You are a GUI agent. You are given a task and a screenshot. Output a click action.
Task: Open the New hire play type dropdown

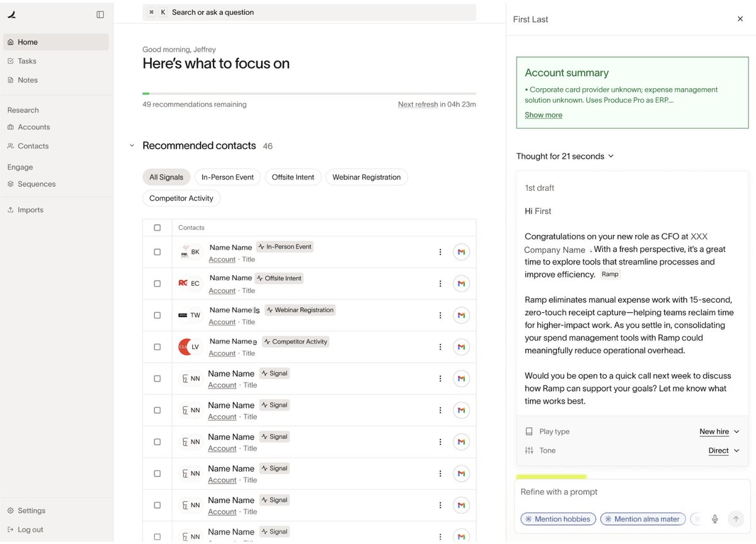719,431
